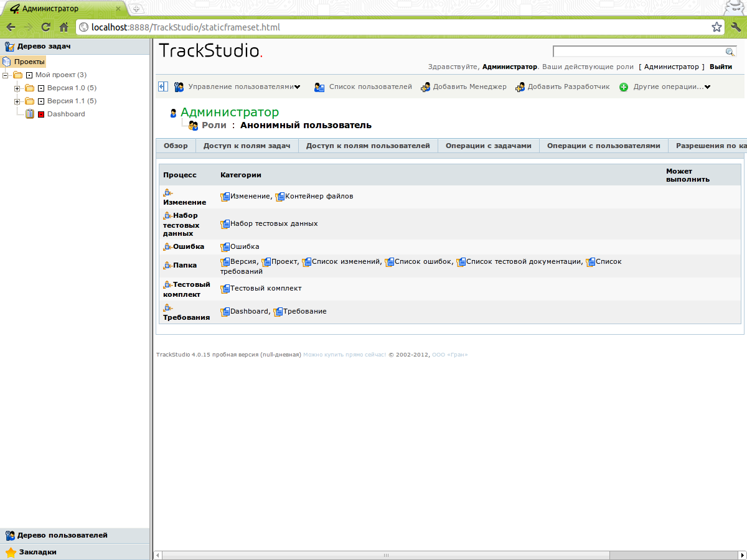Click the Папка process icon
Screen dimensions: 747x560
[167, 266]
